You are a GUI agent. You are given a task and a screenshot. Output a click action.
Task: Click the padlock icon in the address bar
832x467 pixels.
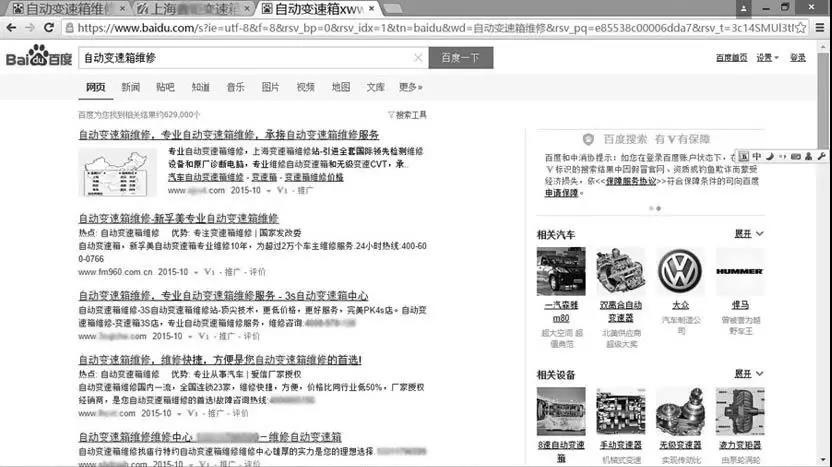click(70, 28)
